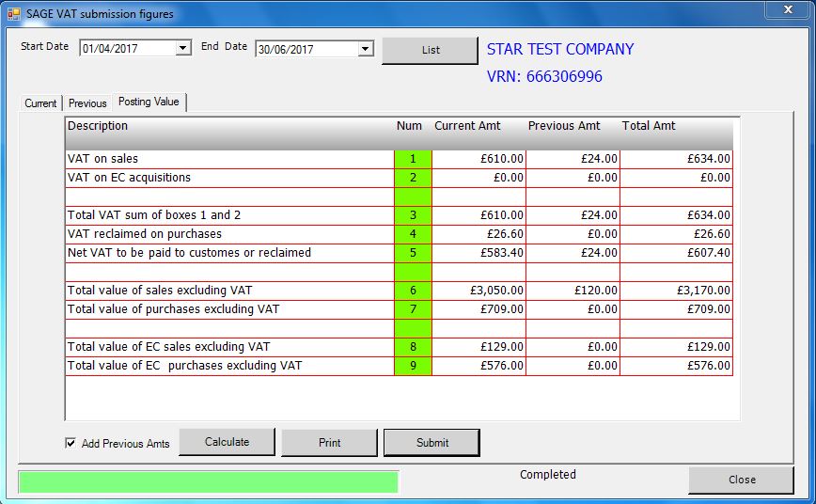The image size is (816, 504).
Task: Select 'VAT reclaimed on purchases' row
Action: click(x=230, y=234)
